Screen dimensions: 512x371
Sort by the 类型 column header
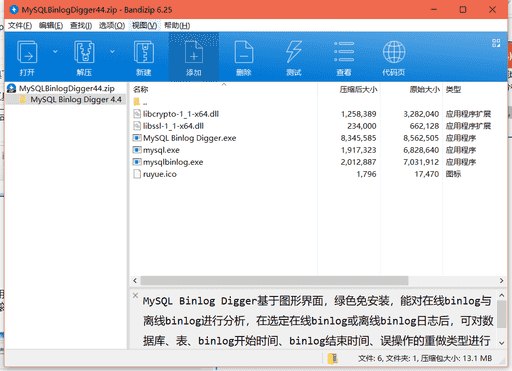click(453, 89)
